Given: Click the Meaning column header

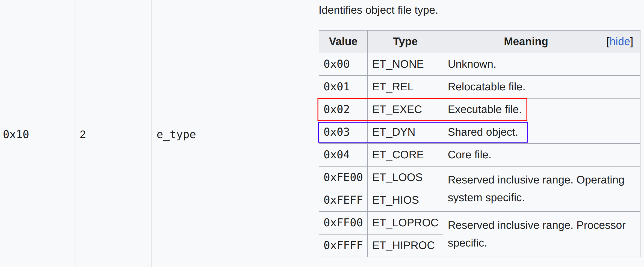Looking at the screenshot, I should tap(525, 41).
